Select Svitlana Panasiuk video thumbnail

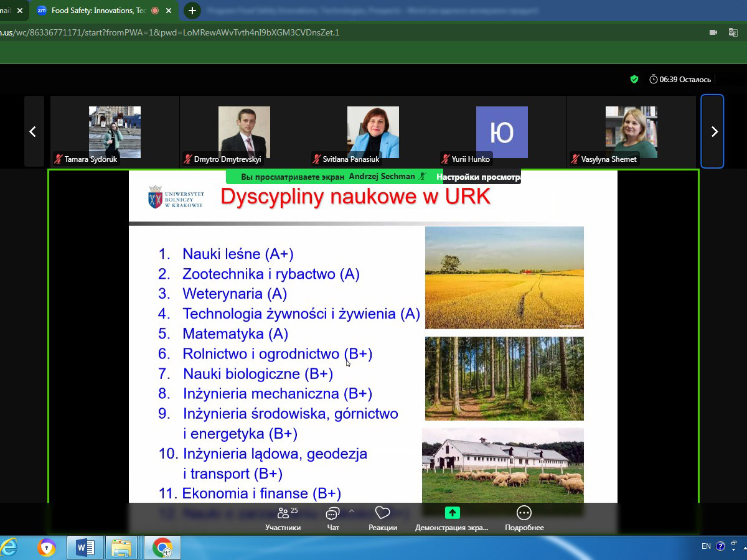pyautogui.click(x=373, y=132)
